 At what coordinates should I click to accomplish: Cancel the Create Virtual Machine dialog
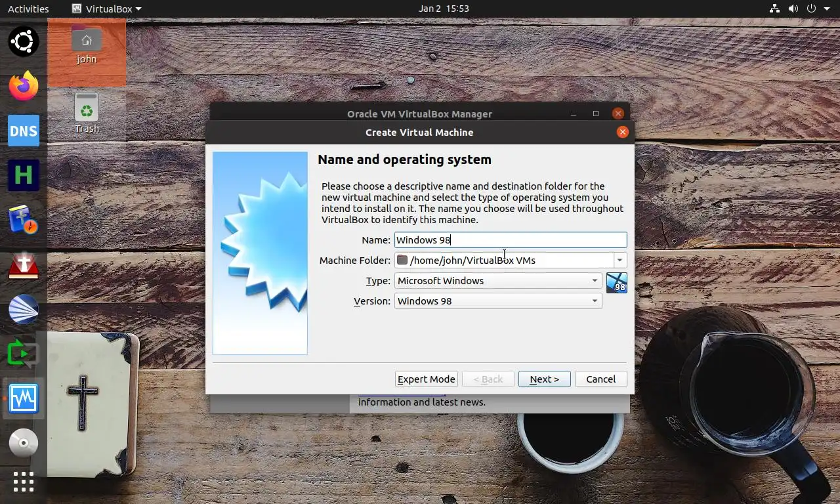pos(601,379)
